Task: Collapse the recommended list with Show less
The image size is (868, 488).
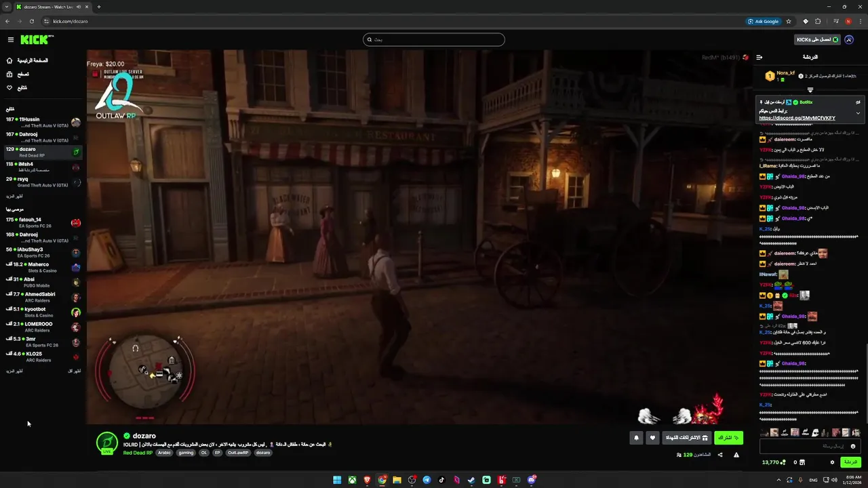Action: [x=75, y=371]
